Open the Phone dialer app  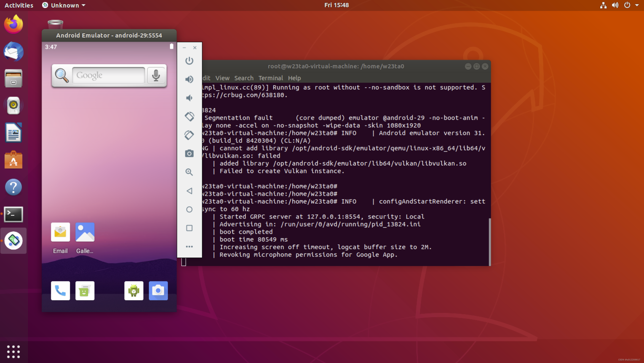pos(60,291)
